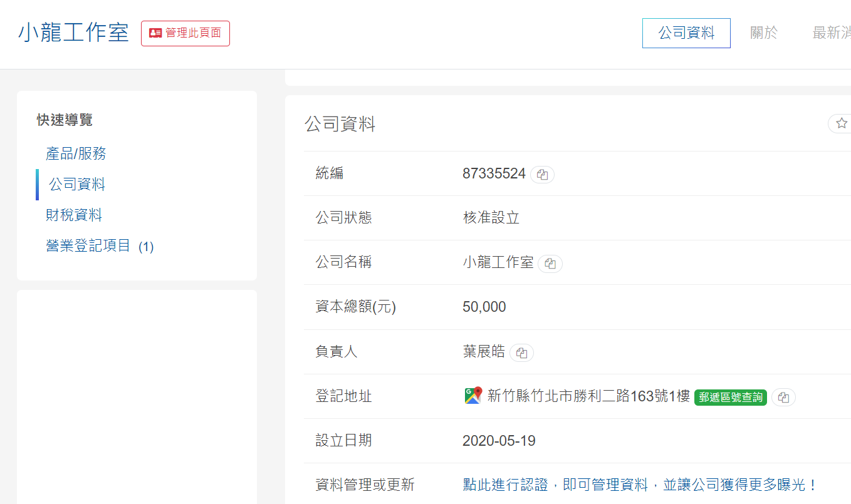Click the 公司資料 section heading

(340, 124)
